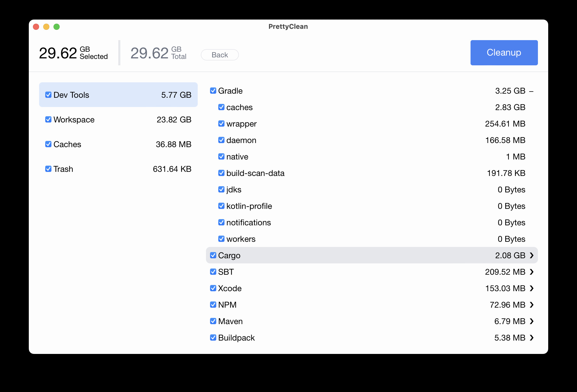Collapse the Gradle group with the dash
This screenshot has height=392, width=577.
(x=531, y=91)
